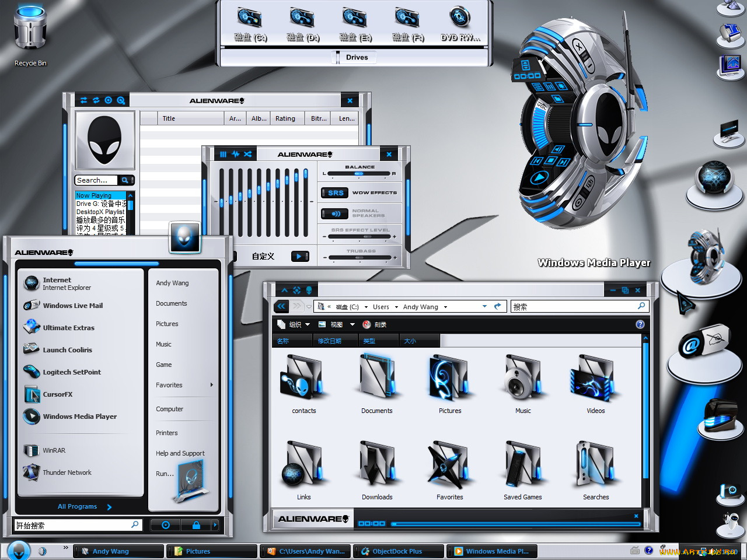Click waveform icon in equalizer toolbar
The width and height of the screenshot is (747, 560).
(235, 154)
